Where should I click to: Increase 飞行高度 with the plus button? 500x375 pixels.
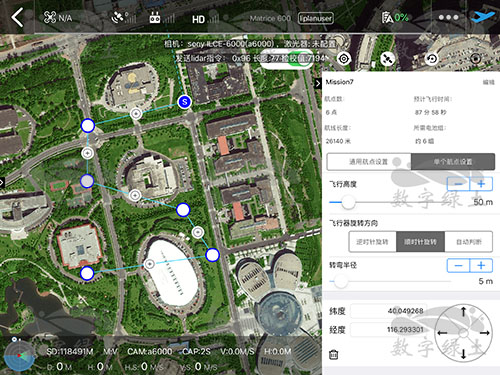tap(481, 184)
